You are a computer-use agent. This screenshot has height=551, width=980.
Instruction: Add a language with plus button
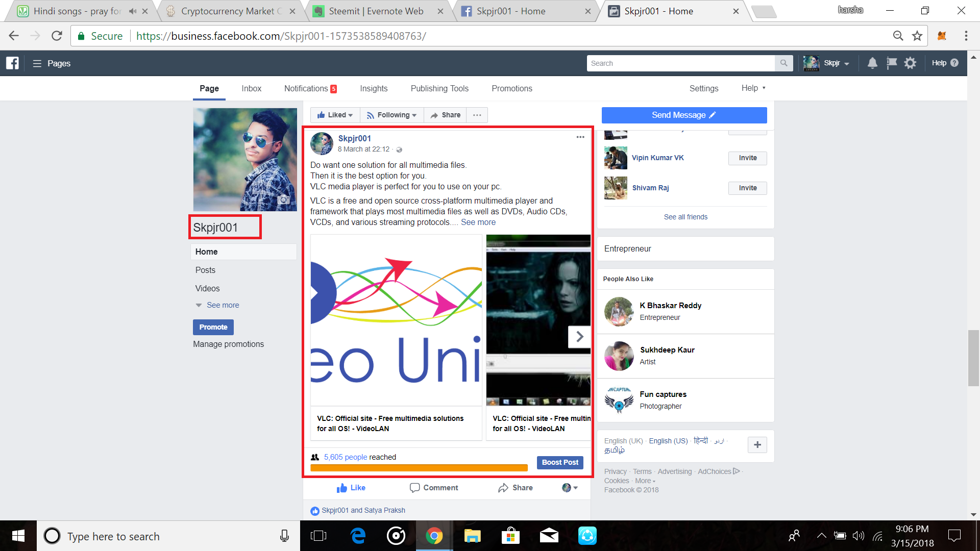[757, 445]
